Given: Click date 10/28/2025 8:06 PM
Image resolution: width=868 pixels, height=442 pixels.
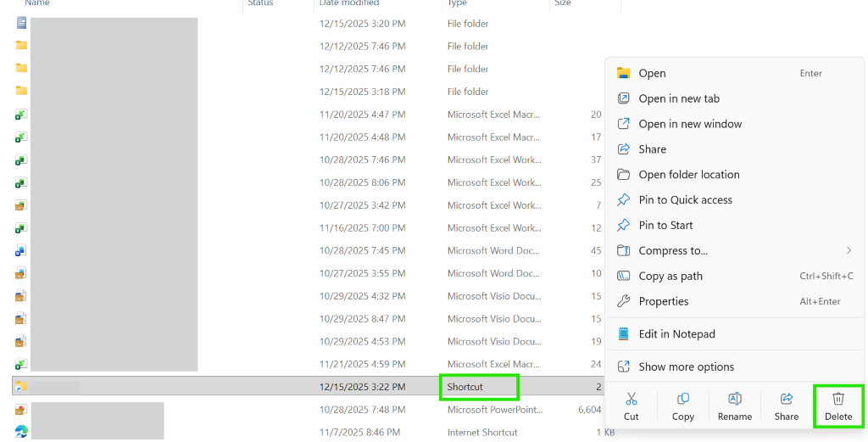Looking at the screenshot, I should [x=362, y=182].
